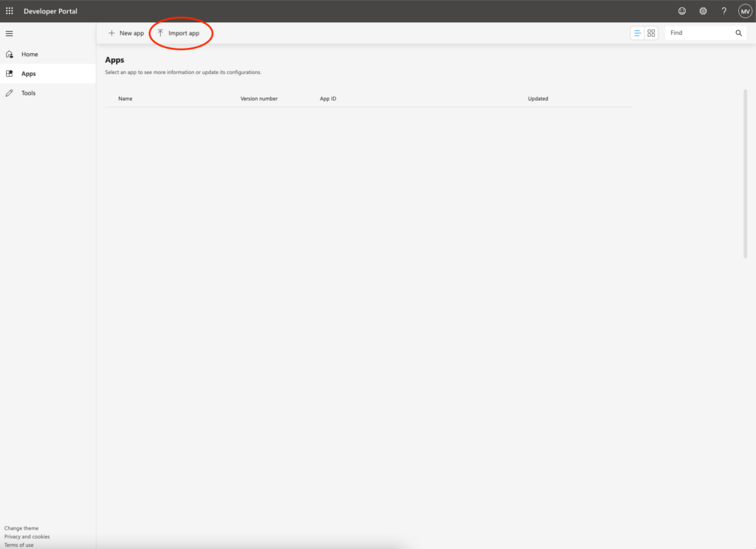Click the upload arrow icon for Import app

pyautogui.click(x=160, y=33)
